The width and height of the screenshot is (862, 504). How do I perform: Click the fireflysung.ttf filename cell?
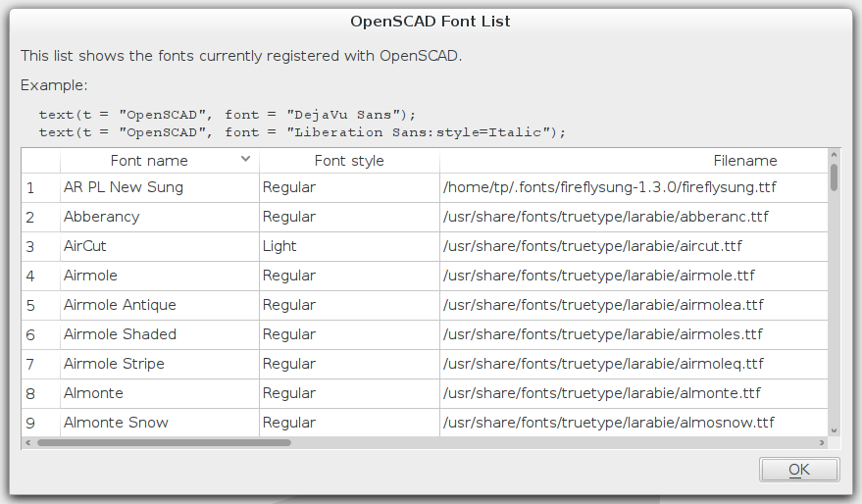[x=634, y=188]
